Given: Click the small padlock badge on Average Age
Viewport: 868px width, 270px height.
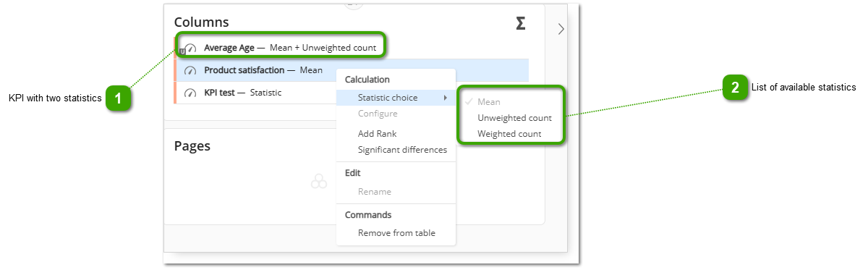Looking at the screenshot, I should point(182,52).
